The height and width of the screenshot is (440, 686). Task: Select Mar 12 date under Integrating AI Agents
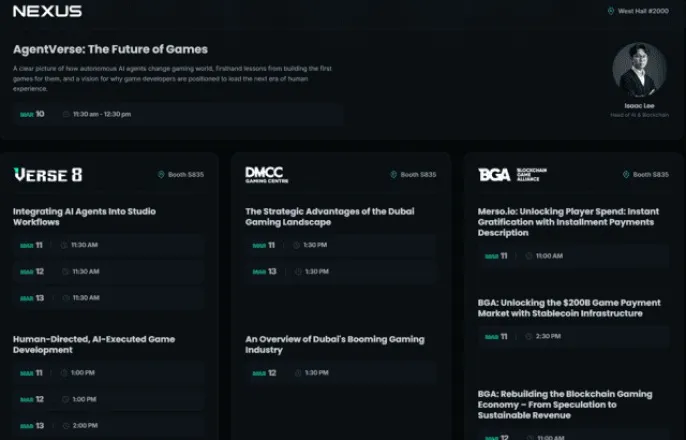(x=32, y=272)
